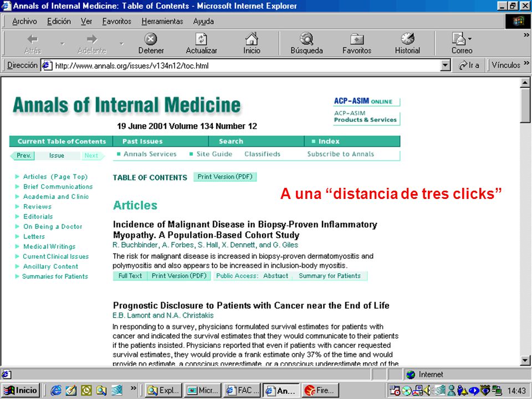Open the Annals Services link
This screenshot has width=532, height=399.
tap(150, 154)
